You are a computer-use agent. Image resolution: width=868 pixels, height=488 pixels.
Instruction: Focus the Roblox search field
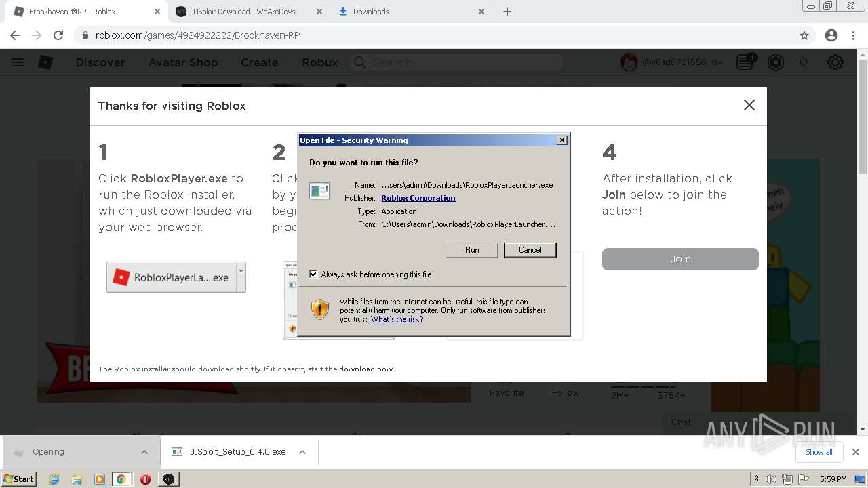point(456,62)
